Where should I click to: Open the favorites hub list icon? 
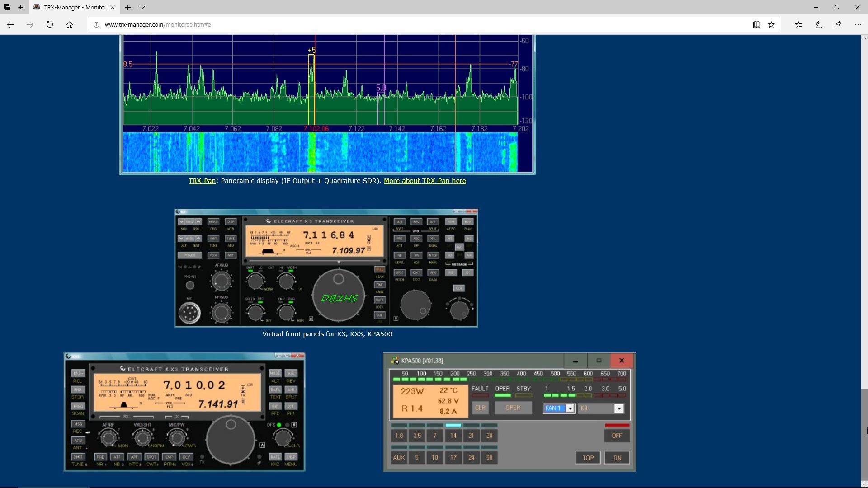point(798,25)
